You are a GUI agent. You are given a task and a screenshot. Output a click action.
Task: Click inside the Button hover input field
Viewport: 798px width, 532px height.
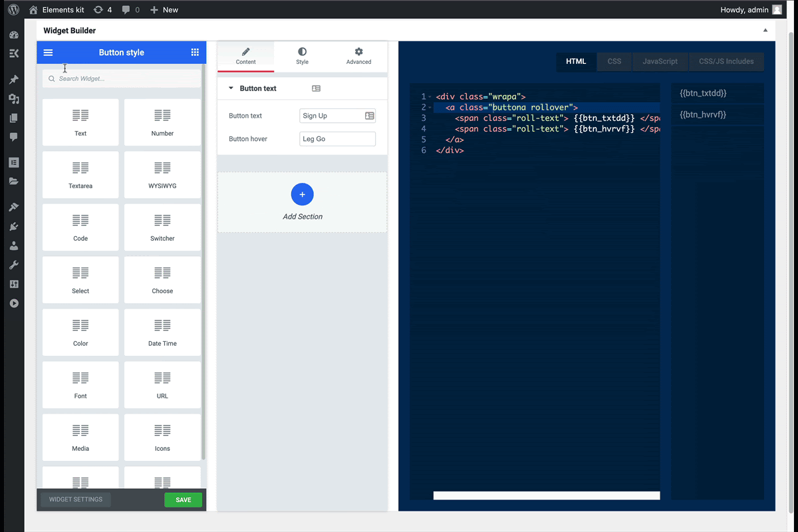pos(337,138)
